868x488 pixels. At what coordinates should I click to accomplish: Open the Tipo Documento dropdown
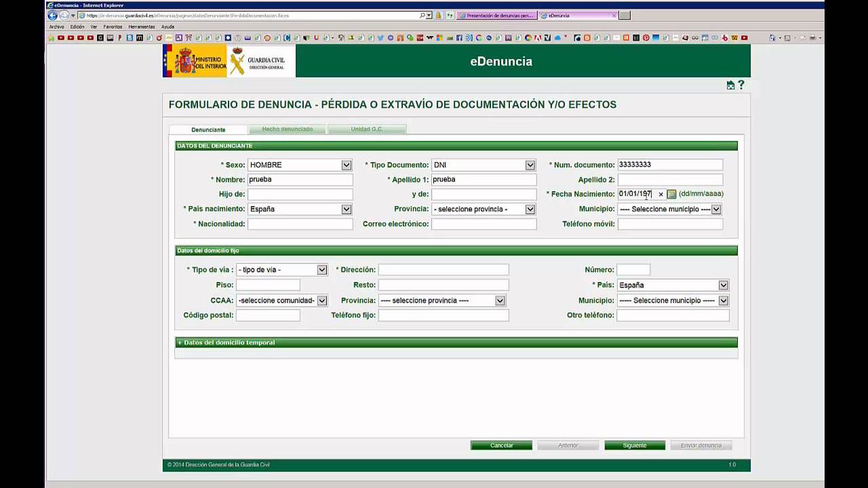tap(484, 165)
